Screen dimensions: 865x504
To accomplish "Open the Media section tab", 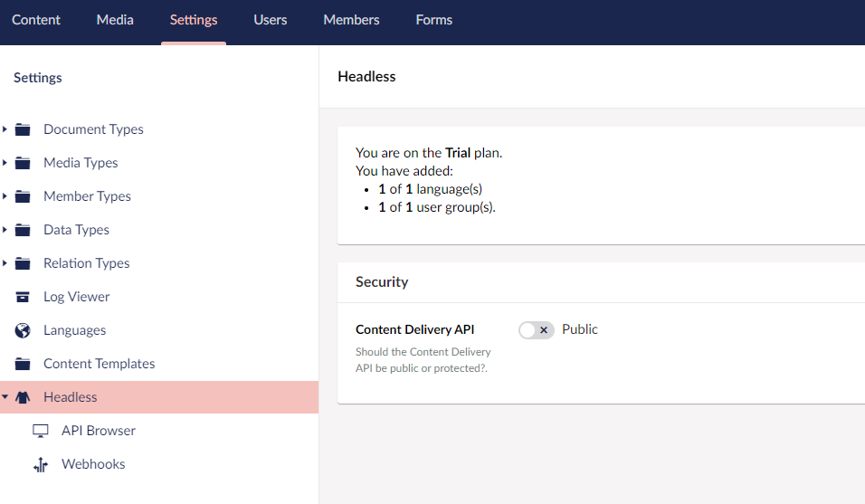I will point(115,20).
